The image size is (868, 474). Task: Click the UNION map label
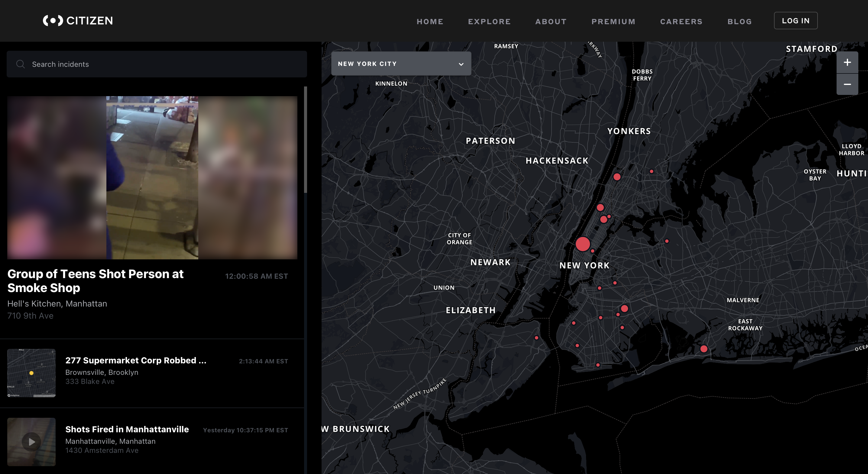444,287
